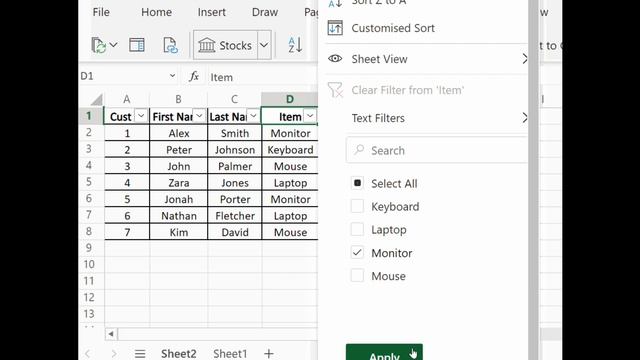Add a new sheet with plus icon

pos(269,353)
